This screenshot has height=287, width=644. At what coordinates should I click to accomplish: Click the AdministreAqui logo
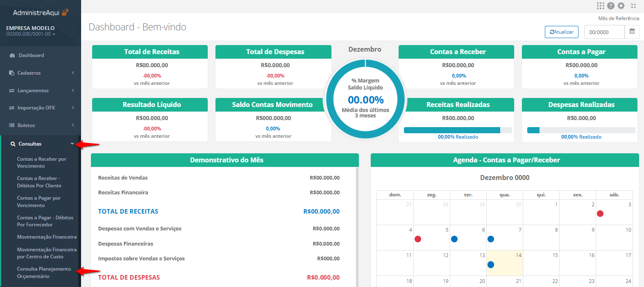click(x=41, y=13)
